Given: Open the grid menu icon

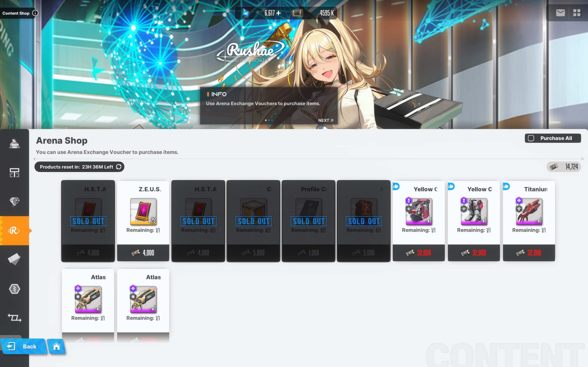Looking at the screenshot, I should tap(577, 13).
